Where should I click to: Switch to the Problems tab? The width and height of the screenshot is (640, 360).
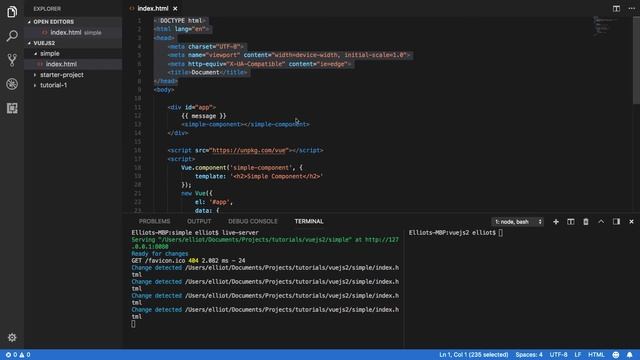154,221
